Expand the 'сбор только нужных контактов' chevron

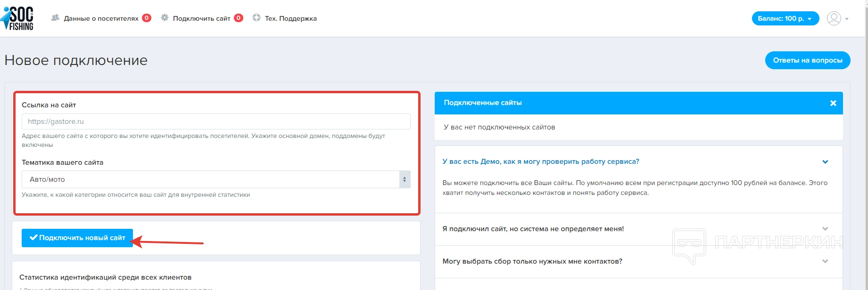pyautogui.click(x=825, y=261)
